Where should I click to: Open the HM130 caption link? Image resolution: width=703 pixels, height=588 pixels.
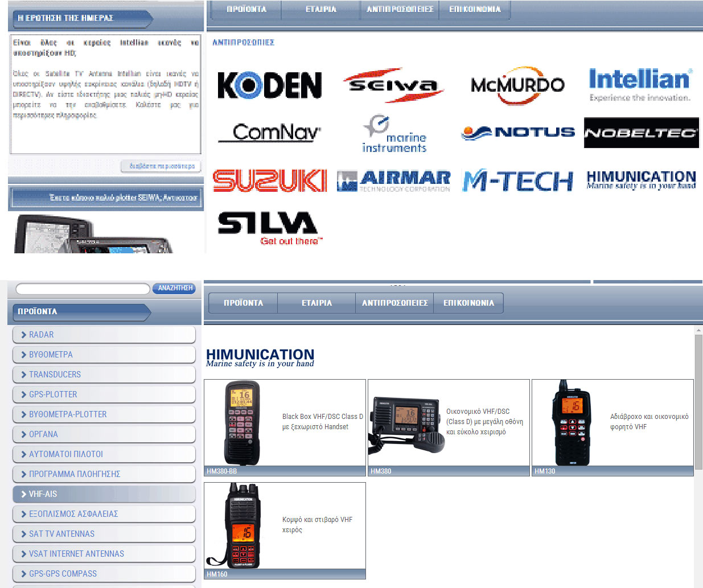coord(612,471)
